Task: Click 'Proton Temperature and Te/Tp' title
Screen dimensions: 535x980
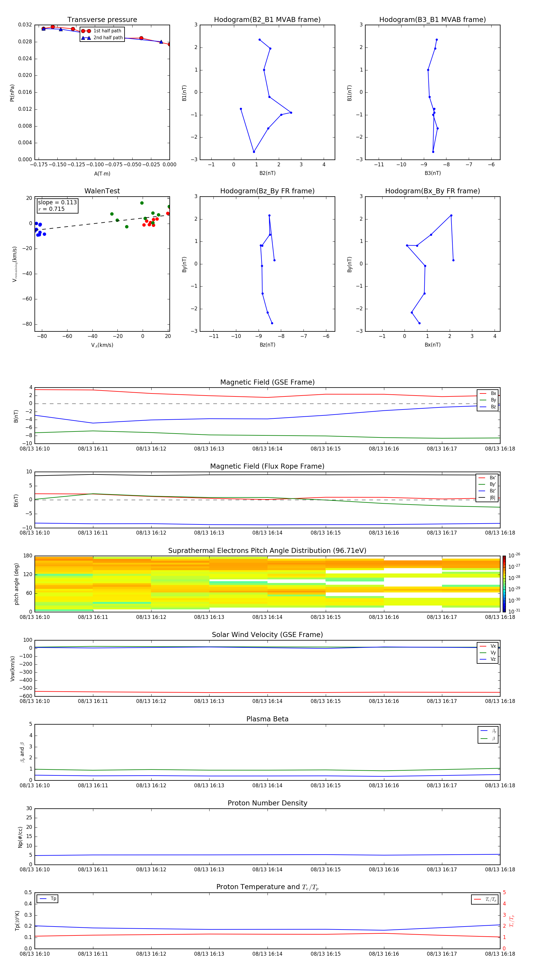Action: [x=267, y=887]
